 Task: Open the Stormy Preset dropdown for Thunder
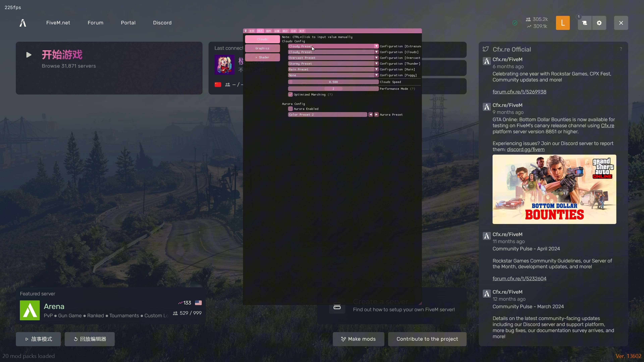[333, 64]
